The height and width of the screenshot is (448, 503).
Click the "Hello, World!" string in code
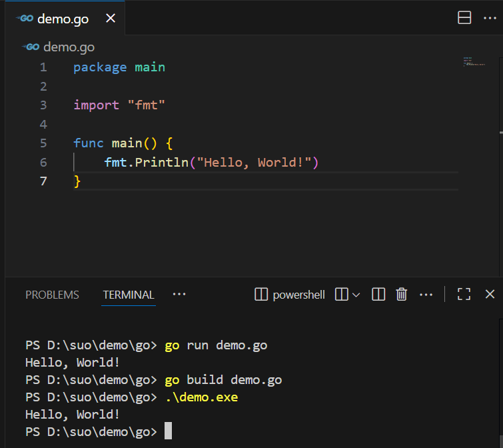tap(254, 163)
